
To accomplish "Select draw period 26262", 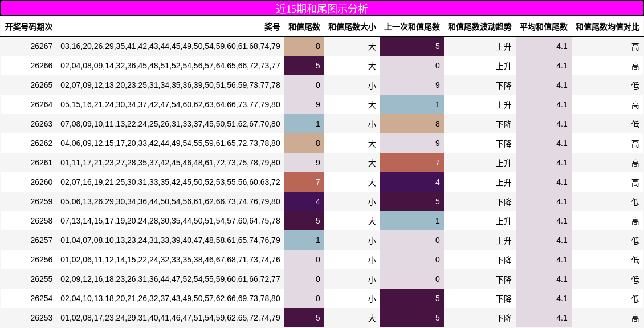I will (x=42, y=143).
